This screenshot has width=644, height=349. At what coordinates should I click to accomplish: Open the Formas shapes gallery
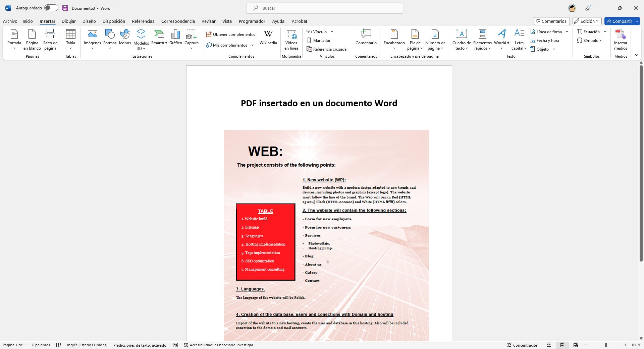pos(110,40)
